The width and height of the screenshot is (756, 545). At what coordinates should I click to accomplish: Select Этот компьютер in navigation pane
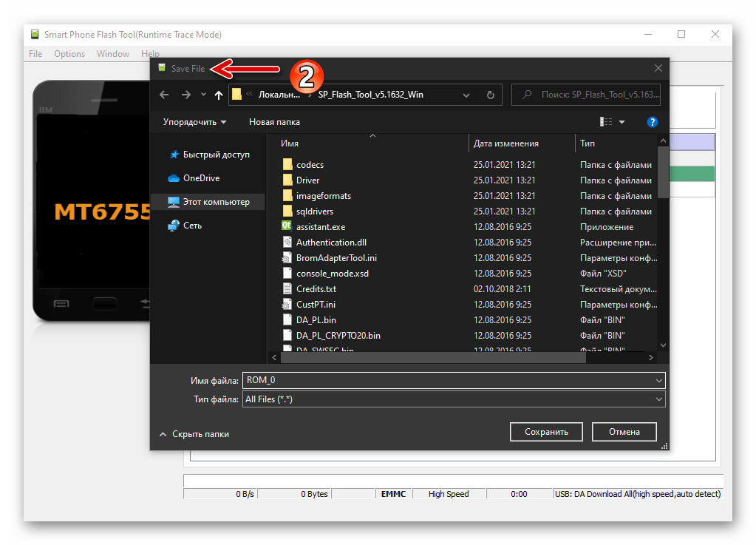click(x=208, y=202)
